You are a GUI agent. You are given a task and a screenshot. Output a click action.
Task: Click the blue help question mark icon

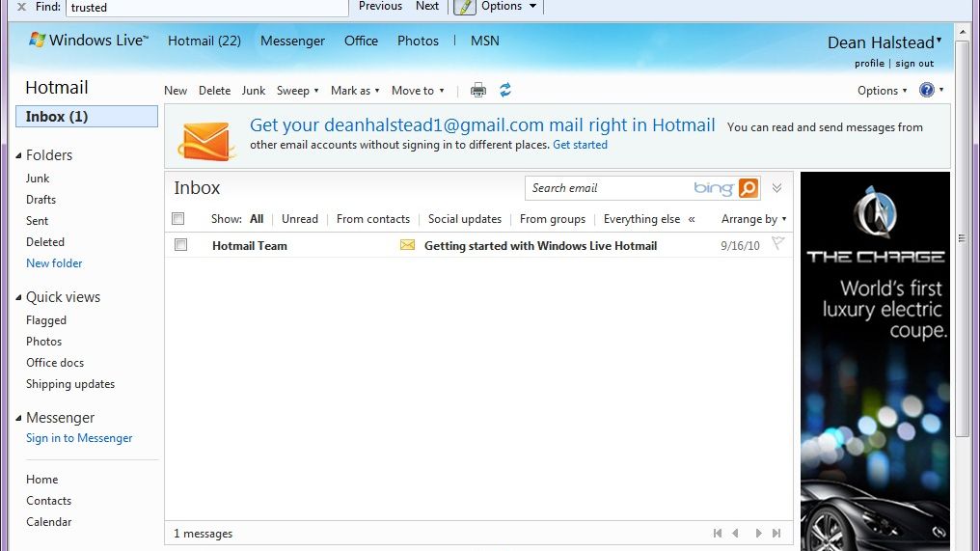tap(926, 90)
